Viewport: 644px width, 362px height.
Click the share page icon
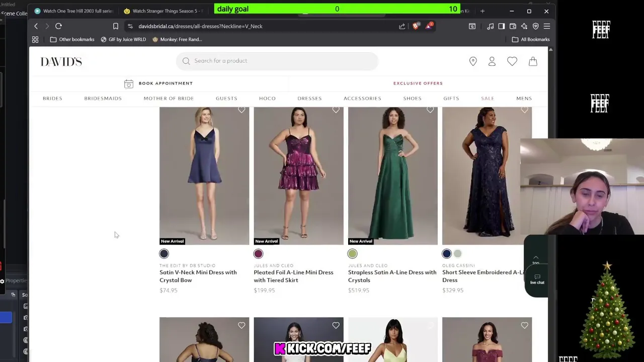pyautogui.click(x=402, y=26)
